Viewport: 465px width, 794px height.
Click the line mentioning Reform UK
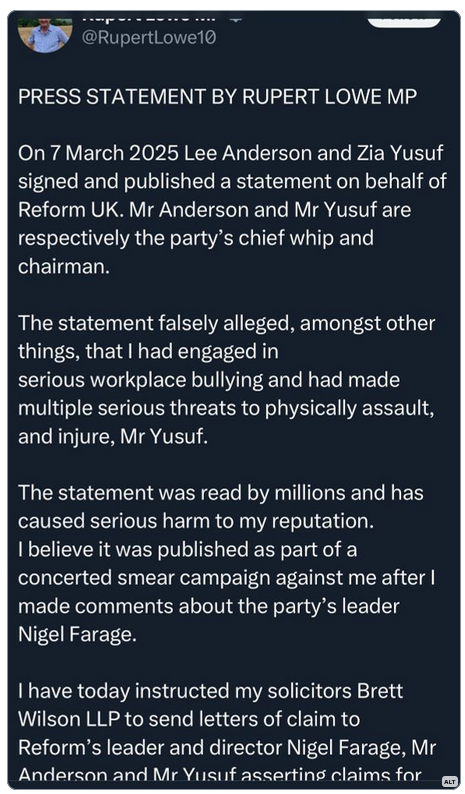(214, 210)
